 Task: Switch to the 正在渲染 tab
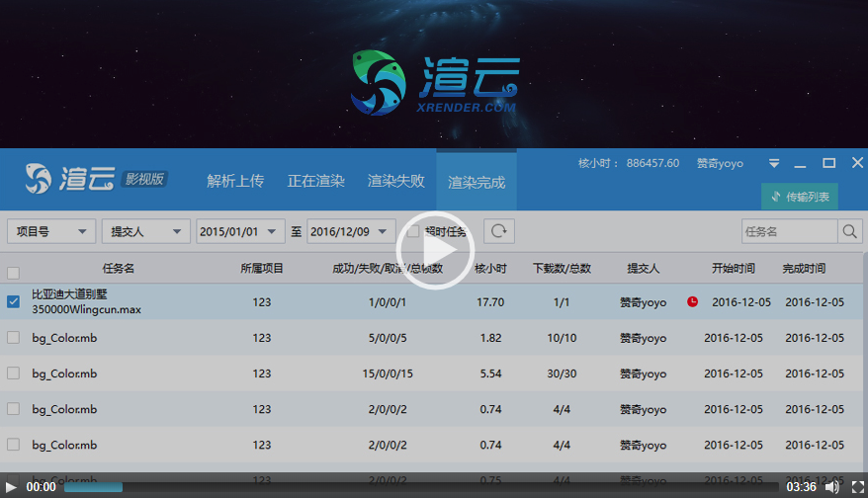click(315, 181)
